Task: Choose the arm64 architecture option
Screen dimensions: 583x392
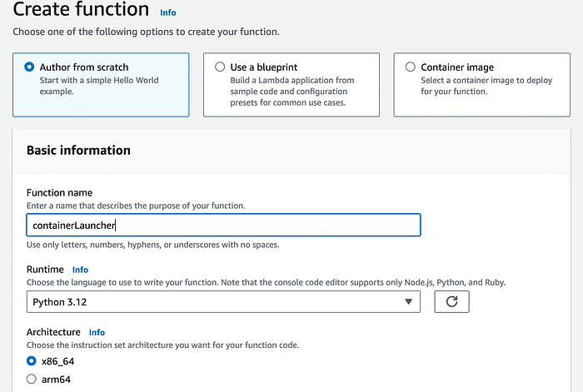Action: point(32,380)
